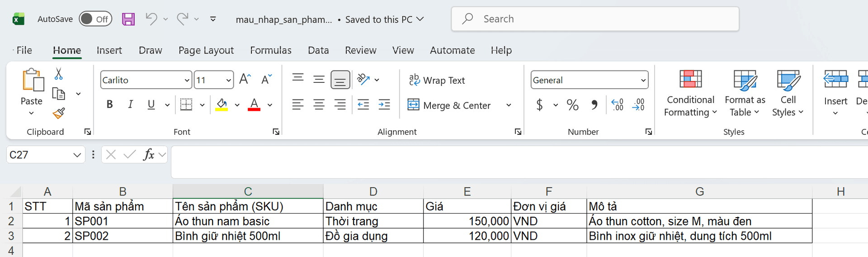This screenshot has height=257, width=868.
Task: Click the Format Painter brush icon
Action: [59, 113]
